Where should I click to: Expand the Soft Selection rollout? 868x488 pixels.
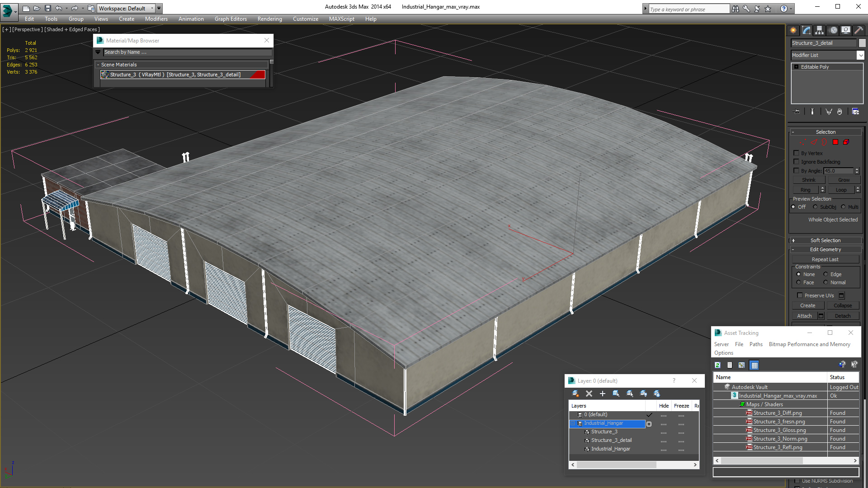click(x=826, y=240)
